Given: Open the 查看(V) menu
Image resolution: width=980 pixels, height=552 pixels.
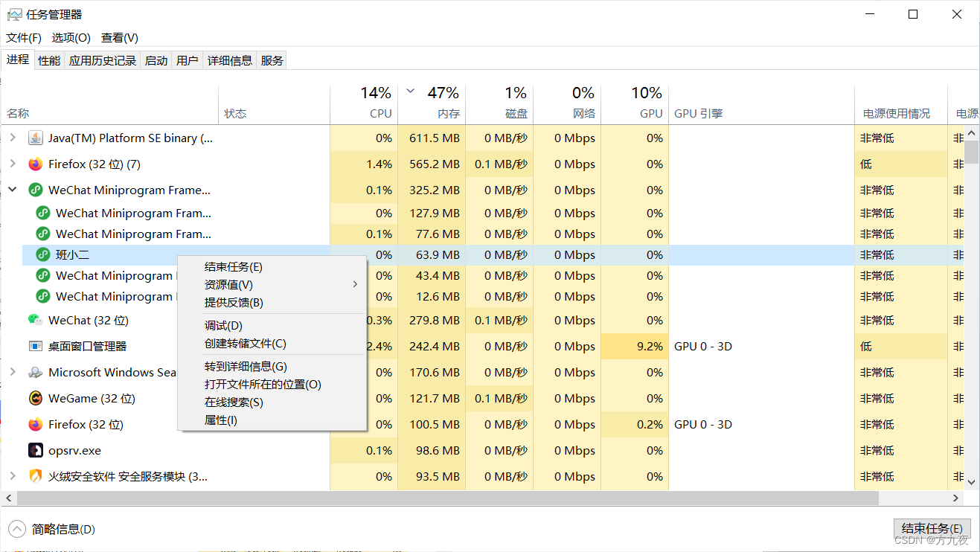Looking at the screenshot, I should pyautogui.click(x=120, y=38).
